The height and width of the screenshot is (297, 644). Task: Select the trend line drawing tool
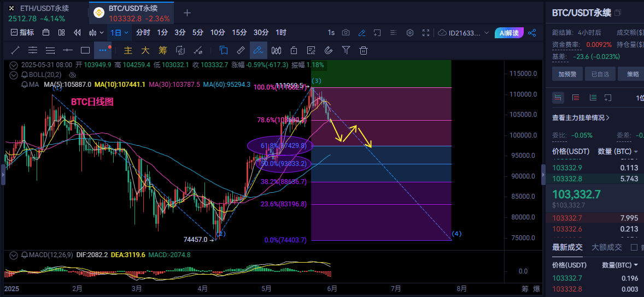click(15, 51)
